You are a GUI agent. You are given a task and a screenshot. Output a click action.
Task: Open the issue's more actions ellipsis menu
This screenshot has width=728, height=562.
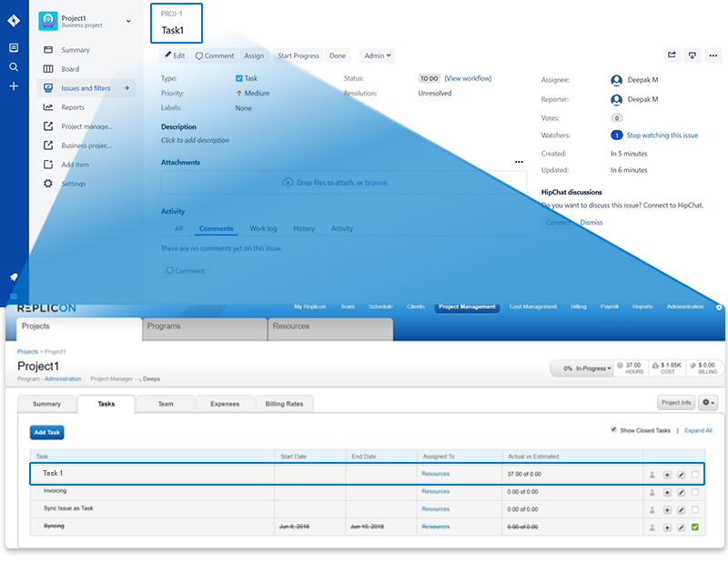point(713,55)
